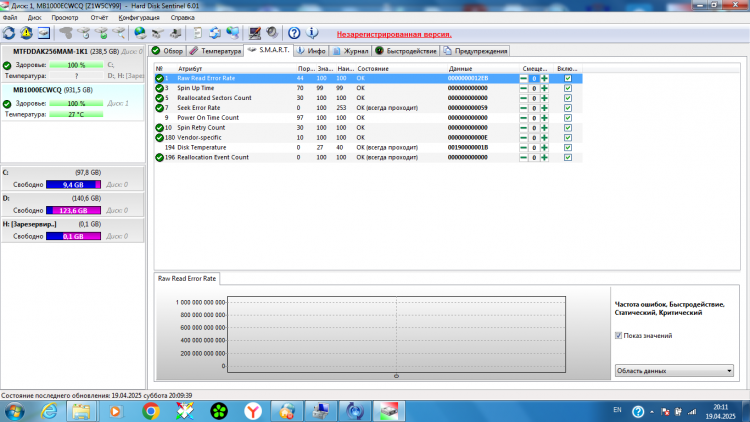Uncheck enable box for Spin Up Time
This screenshot has width=750, height=422.
coord(568,89)
